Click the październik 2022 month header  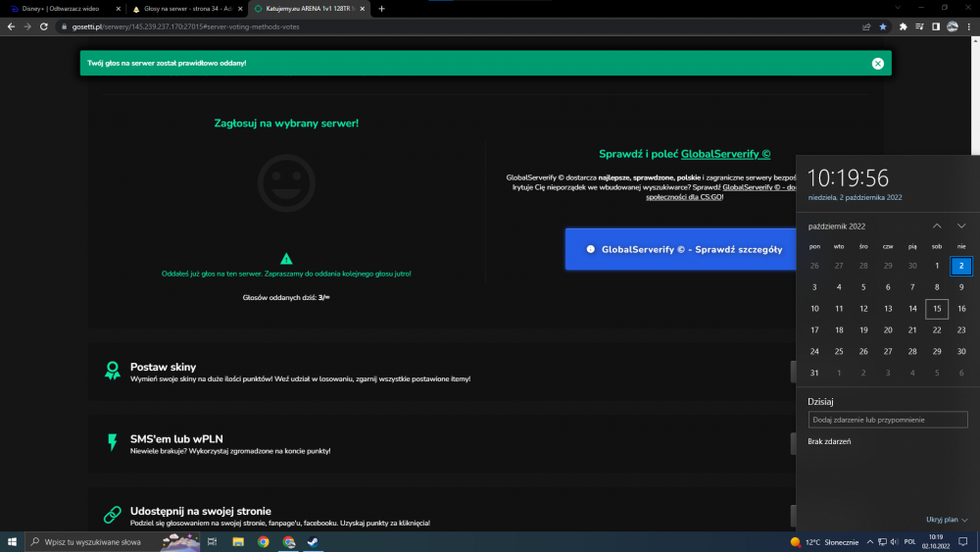[x=836, y=226]
